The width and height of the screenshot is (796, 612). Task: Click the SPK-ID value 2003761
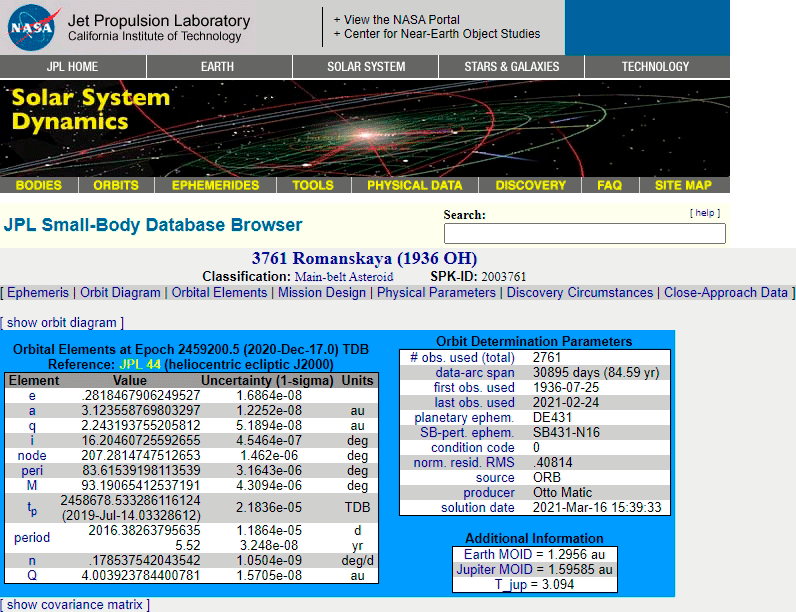(504, 277)
